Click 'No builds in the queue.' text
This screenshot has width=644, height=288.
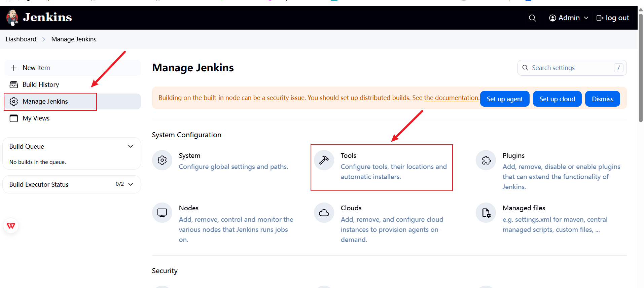pyautogui.click(x=38, y=162)
